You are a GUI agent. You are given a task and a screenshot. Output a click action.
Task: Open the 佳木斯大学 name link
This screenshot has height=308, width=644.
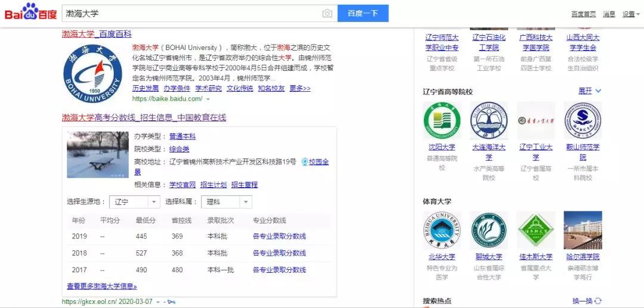coord(535,257)
